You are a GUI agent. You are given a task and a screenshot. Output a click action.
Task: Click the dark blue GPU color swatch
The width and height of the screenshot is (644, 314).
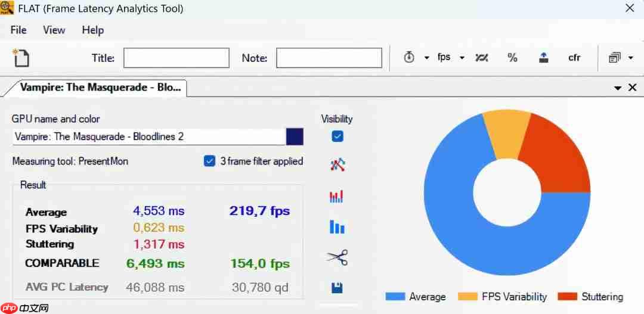(295, 136)
